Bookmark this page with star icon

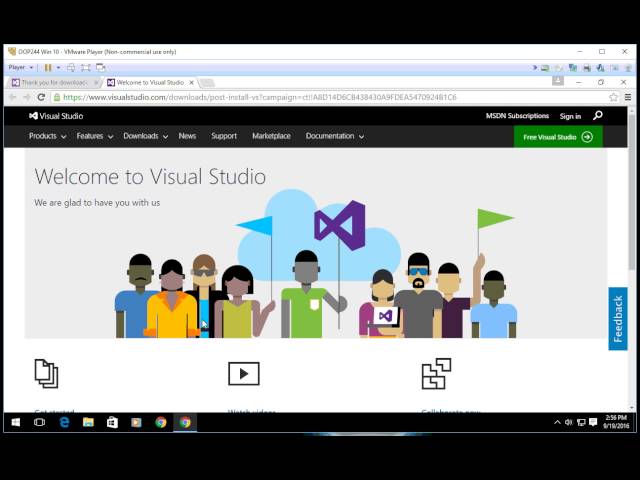coord(613,97)
